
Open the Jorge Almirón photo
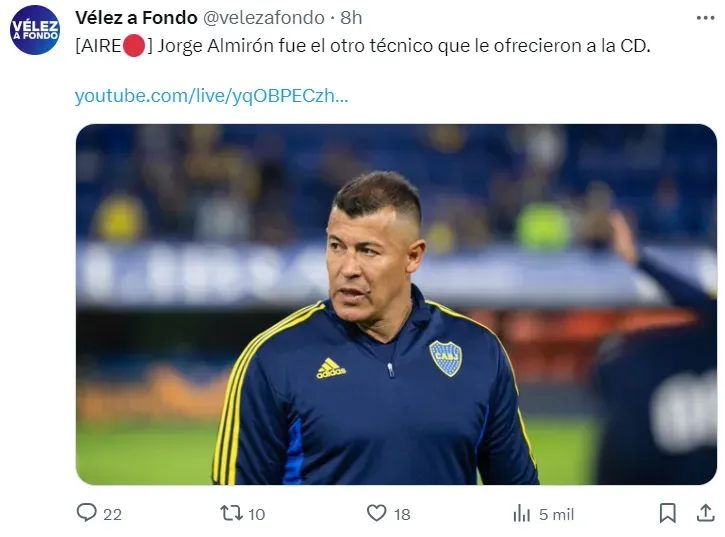(396, 304)
